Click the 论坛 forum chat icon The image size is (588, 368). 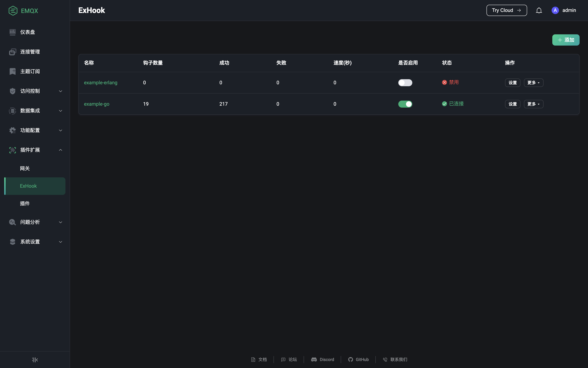(283, 359)
